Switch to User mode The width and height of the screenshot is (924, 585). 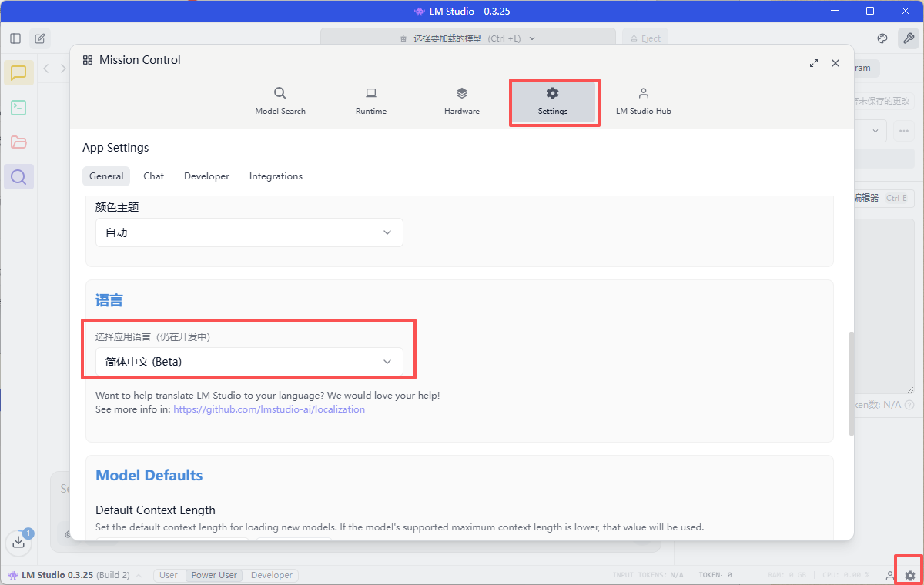point(169,575)
